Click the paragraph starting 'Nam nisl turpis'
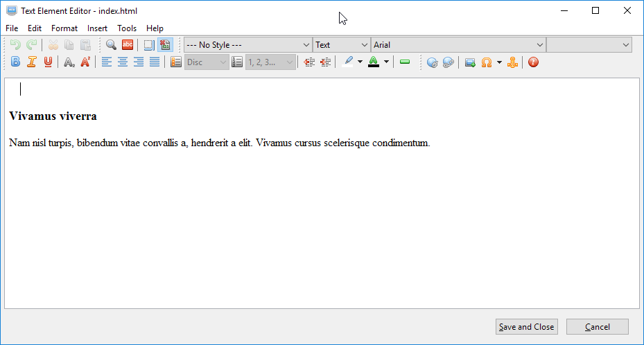 point(219,143)
